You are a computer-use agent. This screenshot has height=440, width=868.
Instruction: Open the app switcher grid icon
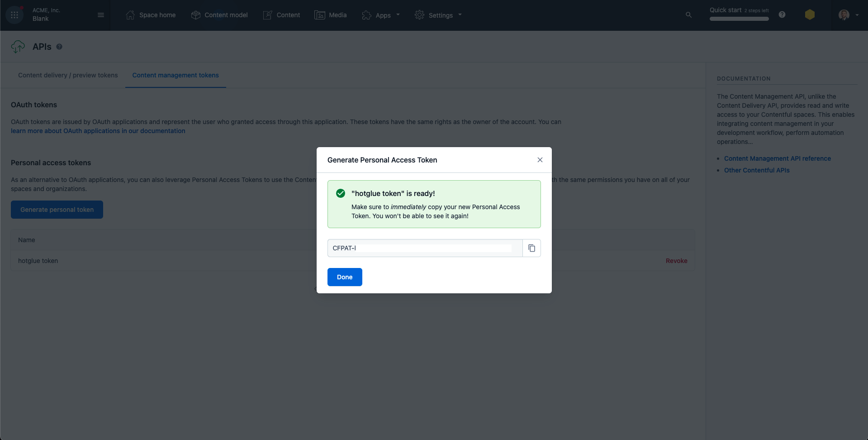point(14,15)
